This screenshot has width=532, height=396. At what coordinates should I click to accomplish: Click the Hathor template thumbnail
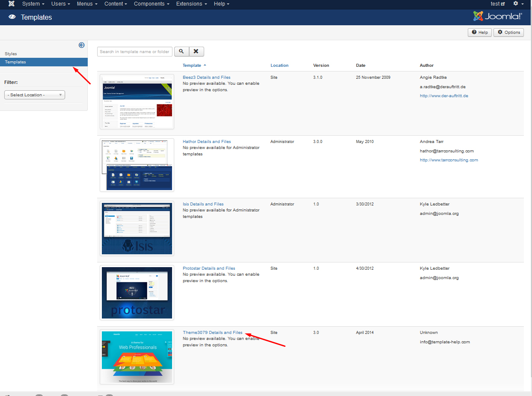click(x=137, y=165)
